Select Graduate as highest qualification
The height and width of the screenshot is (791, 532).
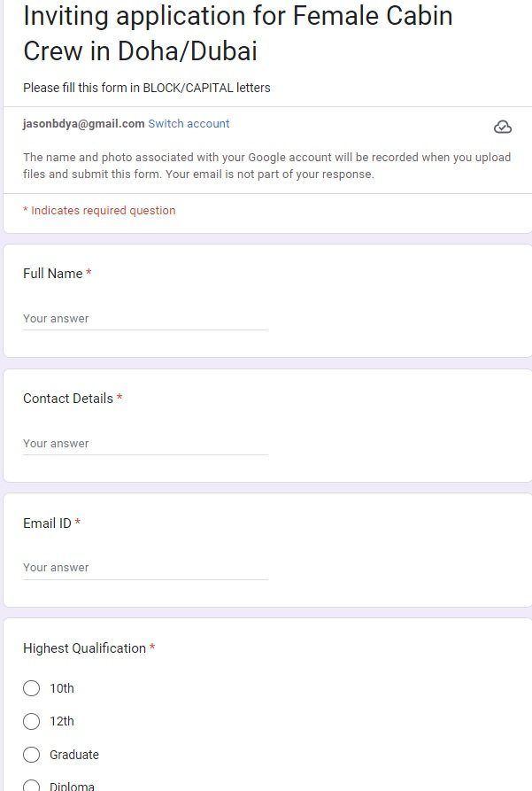click(32, 755)
